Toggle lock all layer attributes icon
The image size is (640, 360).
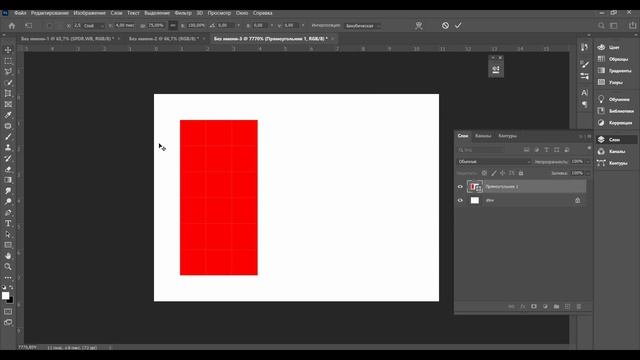click(x=521, y=173)
